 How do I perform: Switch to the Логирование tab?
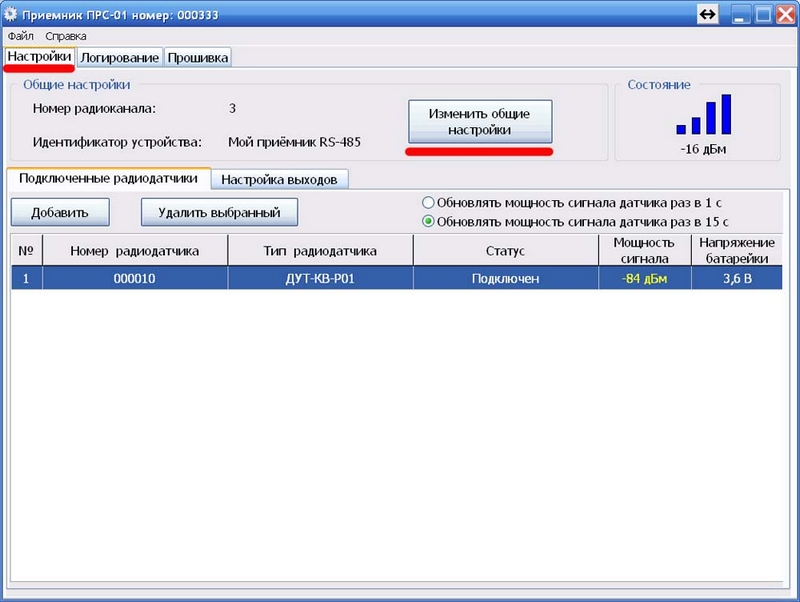click(120, 58)
